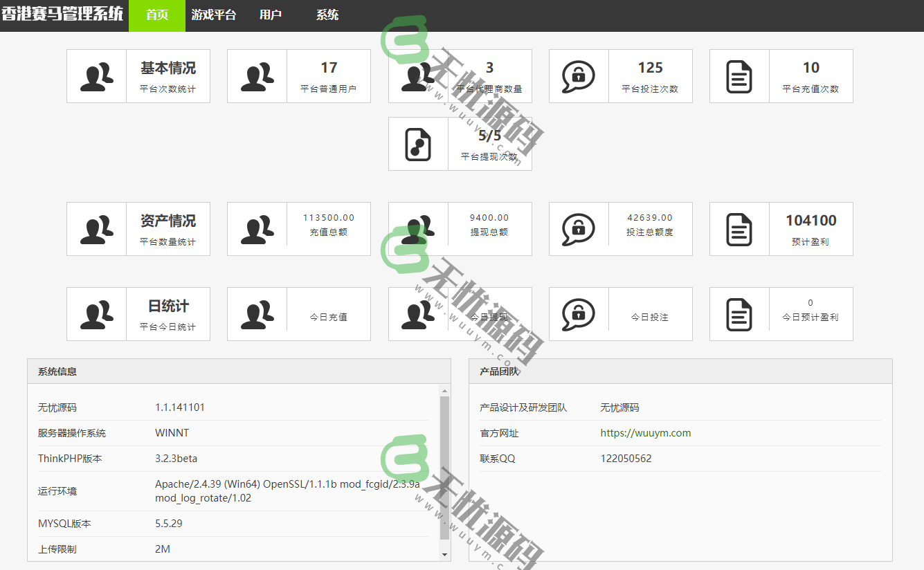Open the https://wuuym.com official website link
This screenshot has width=924, height=570.
[645, 433]
